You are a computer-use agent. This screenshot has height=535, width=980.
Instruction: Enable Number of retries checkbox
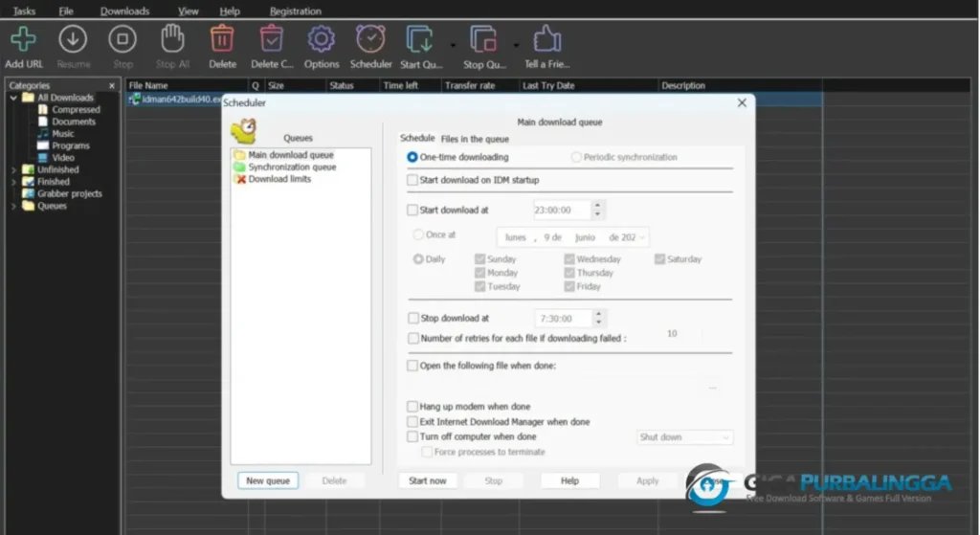coord(413,338)
